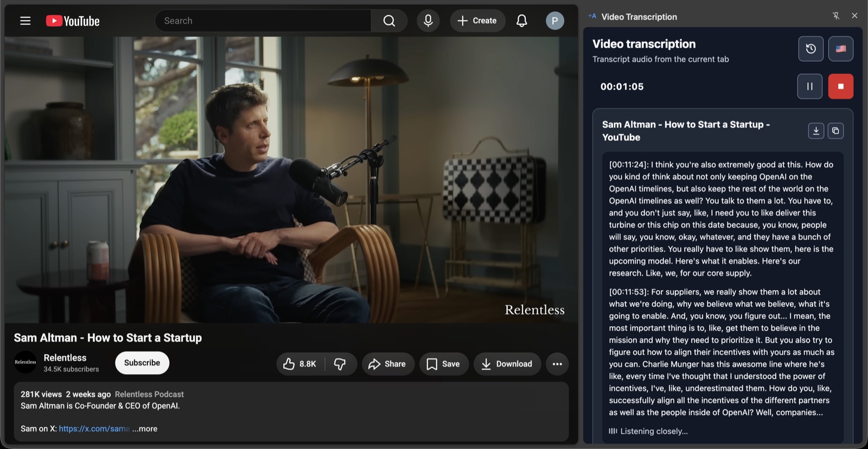Open transcription history clock icon
Screen dimensions: 868x449
tap(811, 49)
